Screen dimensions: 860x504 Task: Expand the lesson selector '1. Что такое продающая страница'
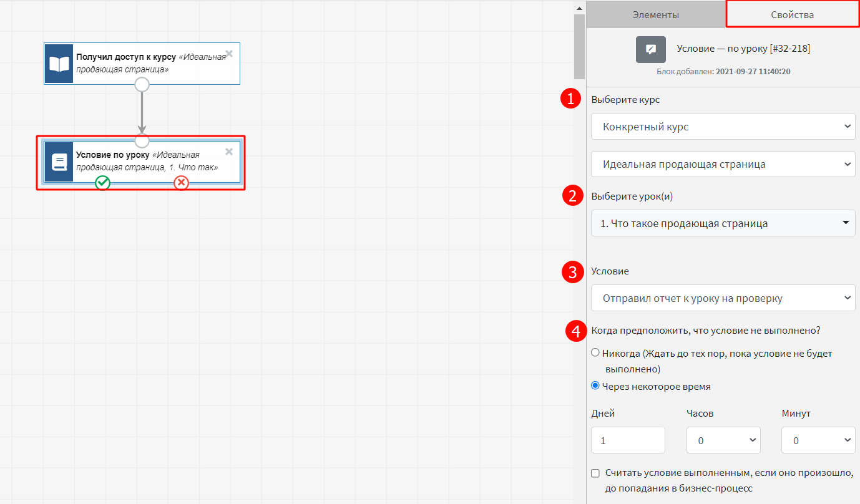click(x=723, y=223)
